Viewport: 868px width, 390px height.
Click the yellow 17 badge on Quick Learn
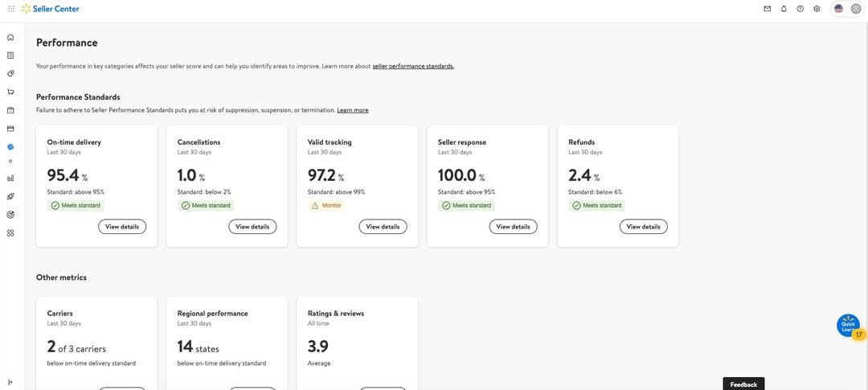click(x=858, y=335)
